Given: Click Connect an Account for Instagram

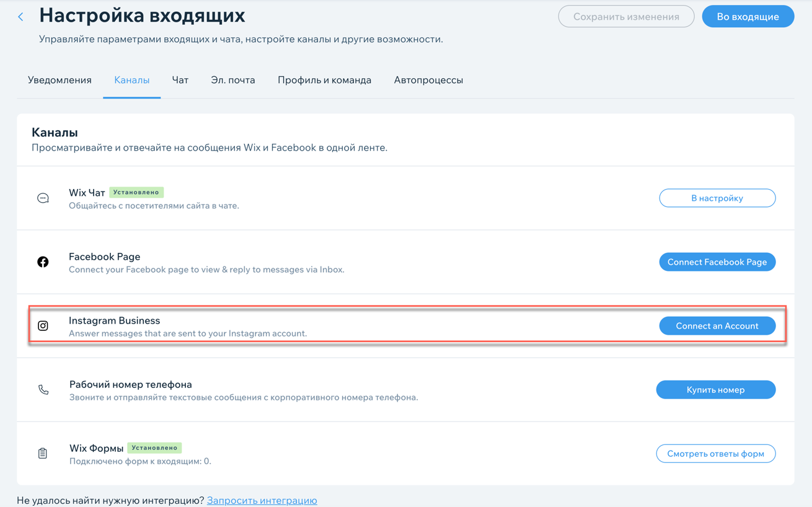Looking at the screenshot, I should tap(717, 326).
